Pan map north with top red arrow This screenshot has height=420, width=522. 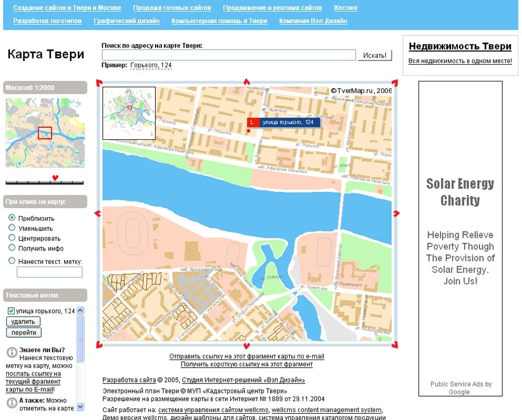246,82
